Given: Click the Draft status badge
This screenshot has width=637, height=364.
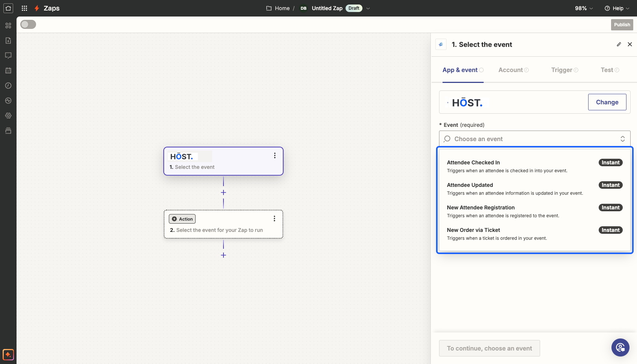Looking at the screenshot, I should [354, 8].
